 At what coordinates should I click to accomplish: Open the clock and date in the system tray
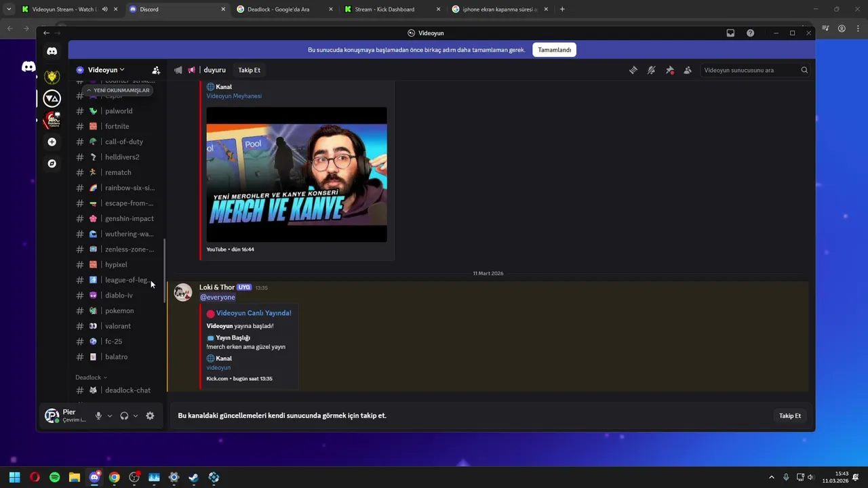point(835,477)
